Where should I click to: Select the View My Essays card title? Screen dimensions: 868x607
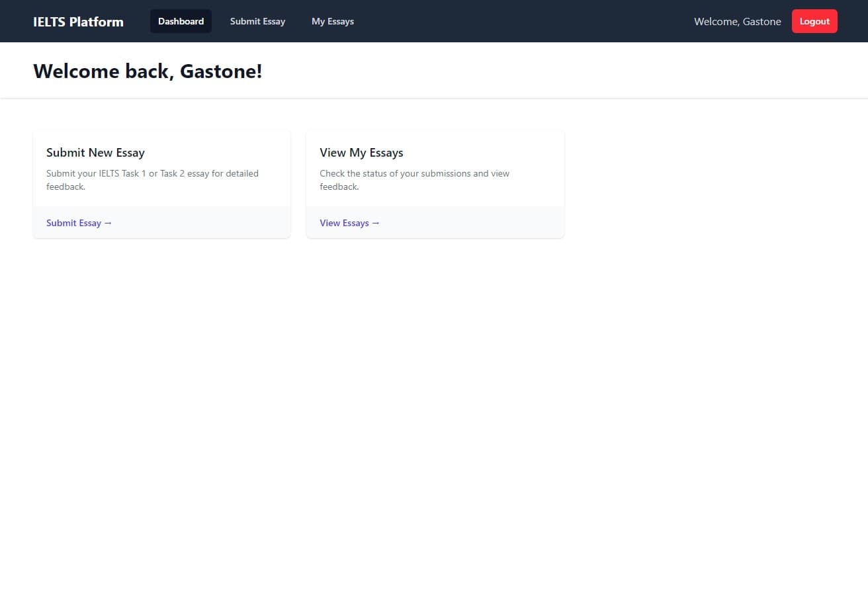(361, 153)
